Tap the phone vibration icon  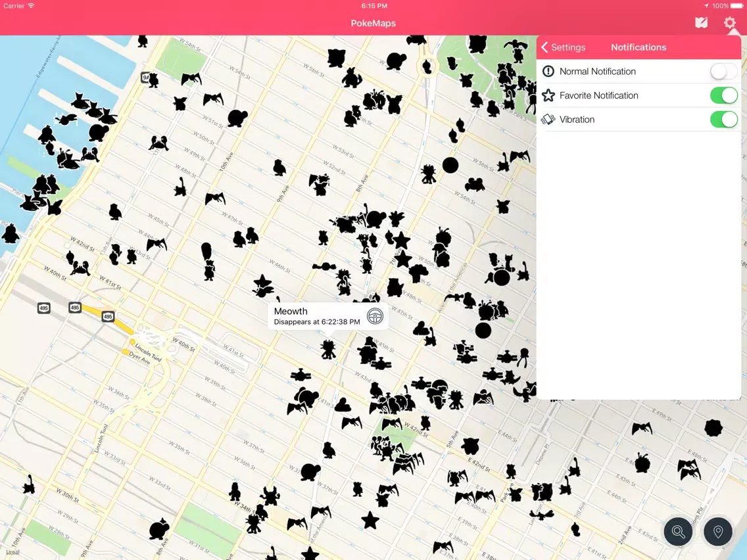548,120
